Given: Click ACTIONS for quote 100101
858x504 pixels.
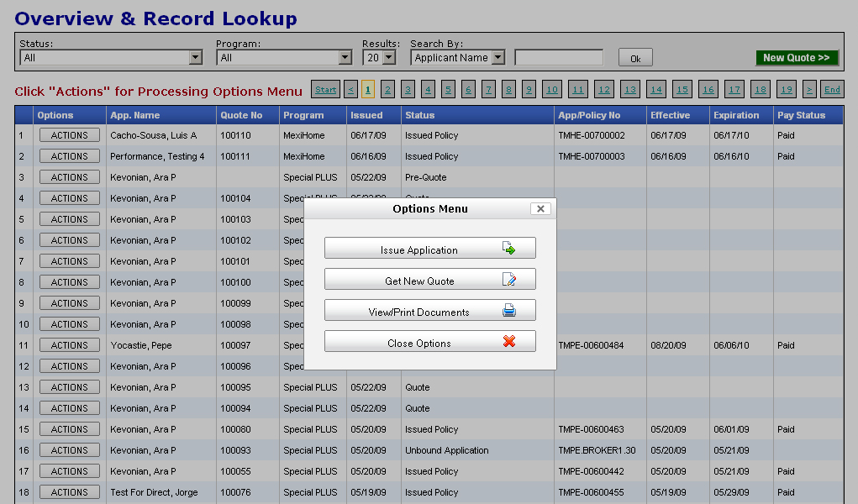Looking at the screenshot, I should pos(70,261).
